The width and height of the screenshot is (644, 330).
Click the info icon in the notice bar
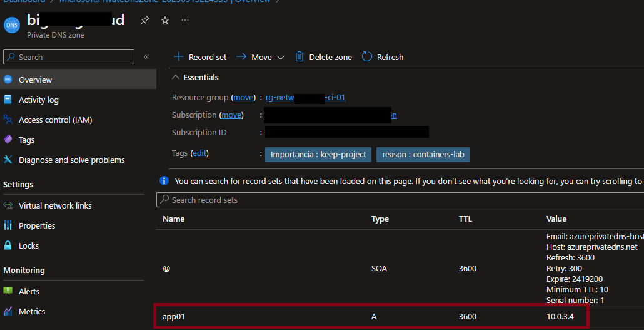pos(164,181)
